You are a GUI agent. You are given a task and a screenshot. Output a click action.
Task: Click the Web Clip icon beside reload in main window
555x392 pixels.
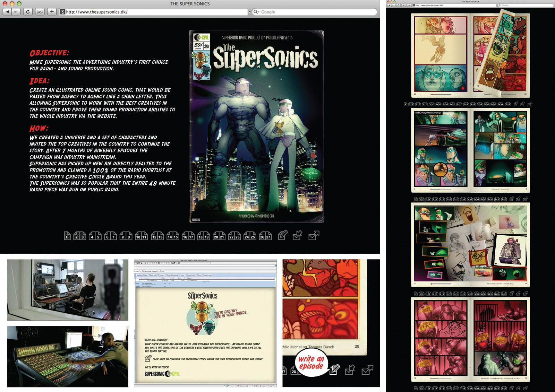[x=40, y=12]
